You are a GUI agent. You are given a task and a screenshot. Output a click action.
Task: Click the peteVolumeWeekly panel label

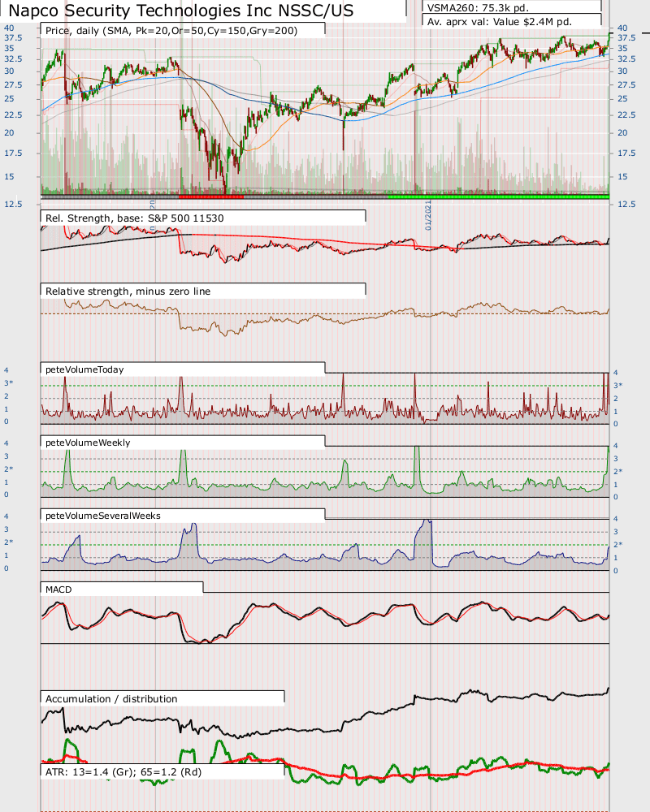coord(88,443)
